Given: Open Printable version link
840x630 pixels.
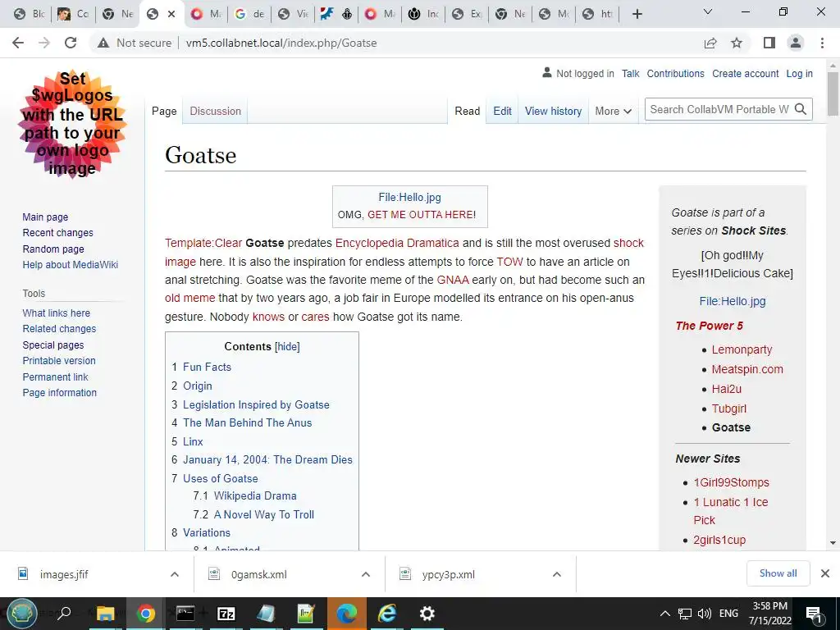Looking at the screenshot, I should 59,361.
